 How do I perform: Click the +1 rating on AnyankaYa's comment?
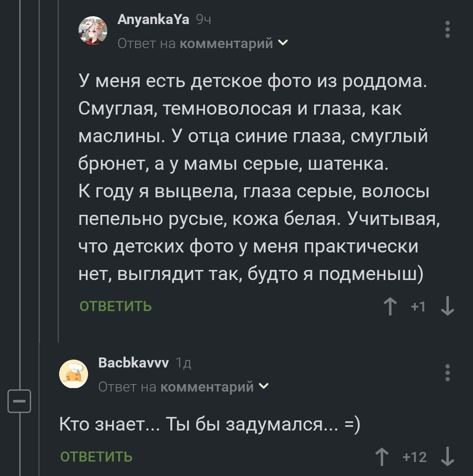[418, 307]
